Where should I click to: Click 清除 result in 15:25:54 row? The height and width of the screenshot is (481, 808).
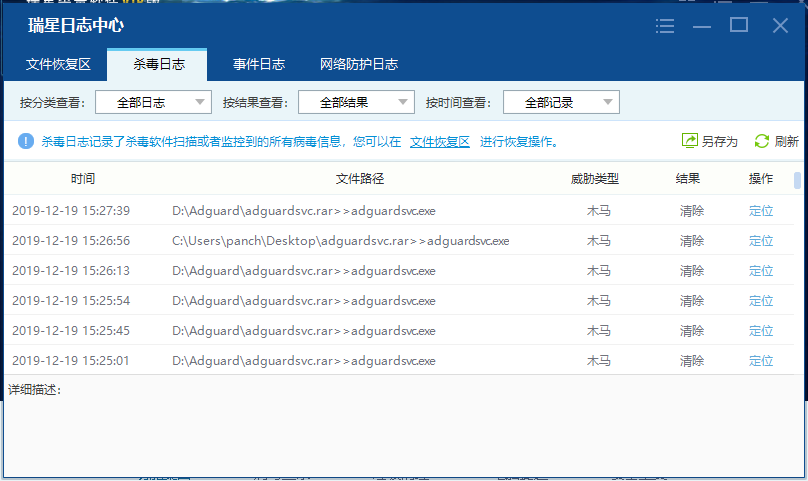click(x=692, y=301)
